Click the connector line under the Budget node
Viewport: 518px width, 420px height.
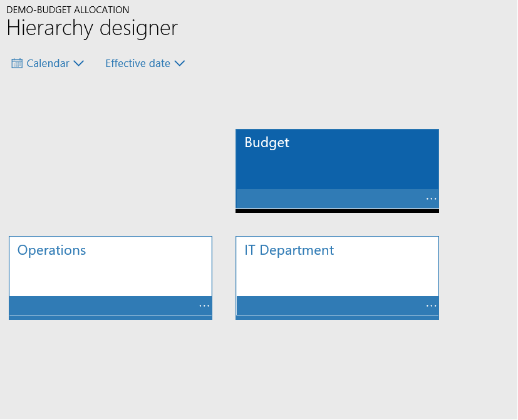[337, 212]
